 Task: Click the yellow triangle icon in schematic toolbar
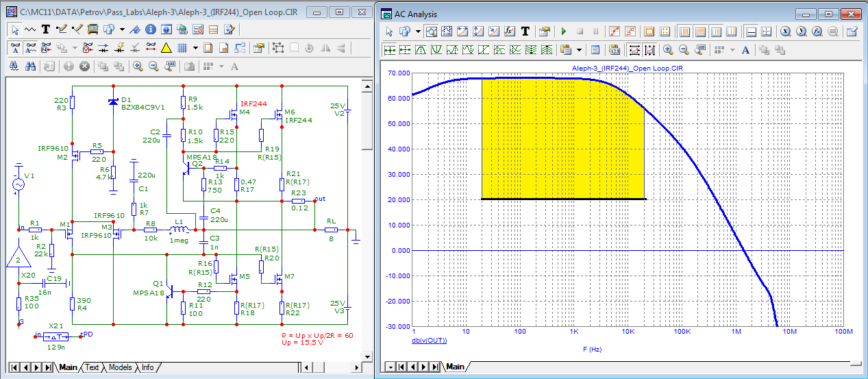tap(166, 48)
